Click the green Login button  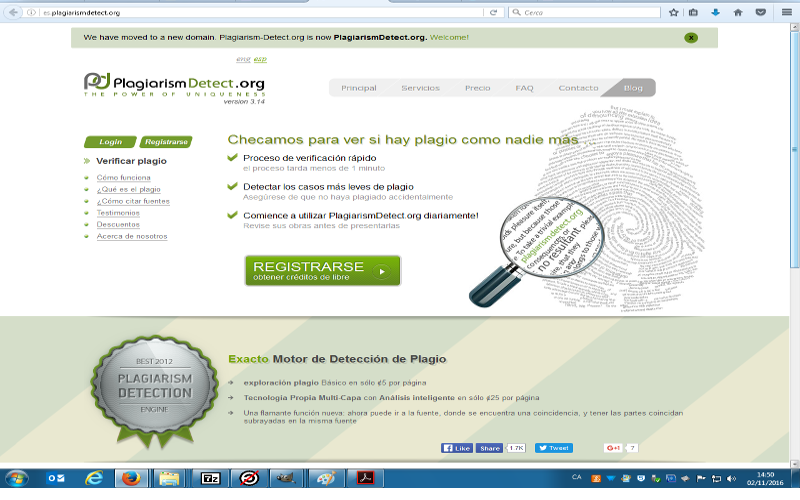click(x=110, y=142)
